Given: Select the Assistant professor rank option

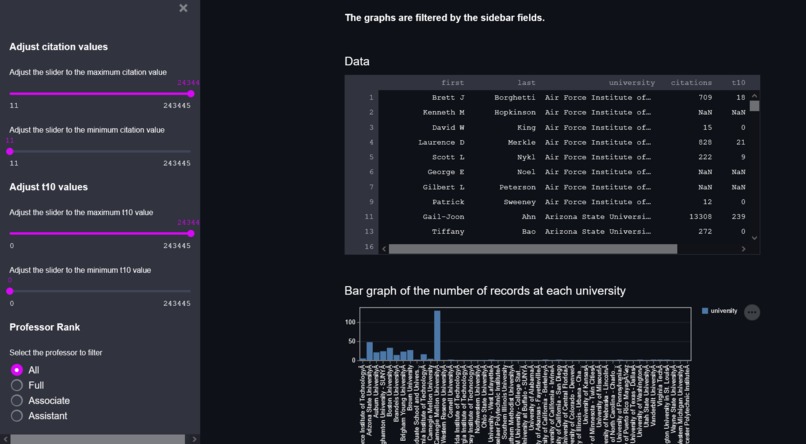Looking at the screenshot, I should [x=17, y=416].
